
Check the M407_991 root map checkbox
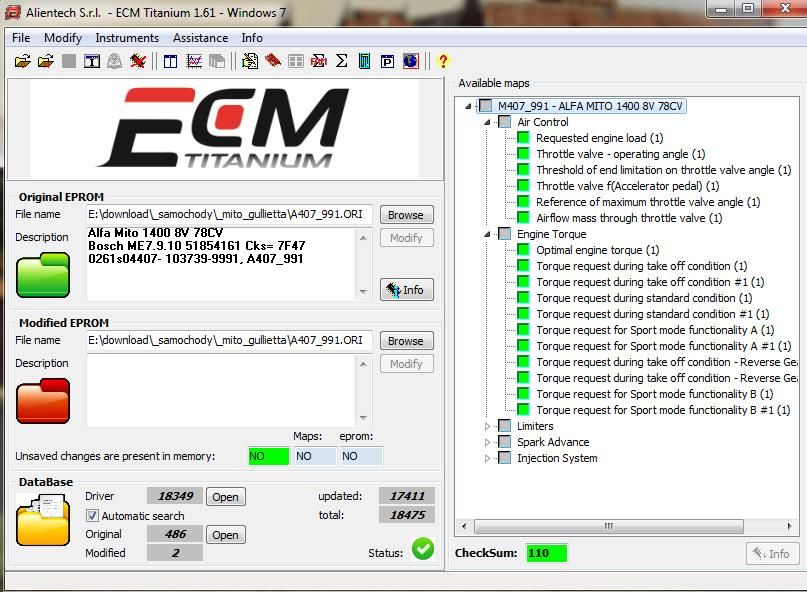coord(485,106)
